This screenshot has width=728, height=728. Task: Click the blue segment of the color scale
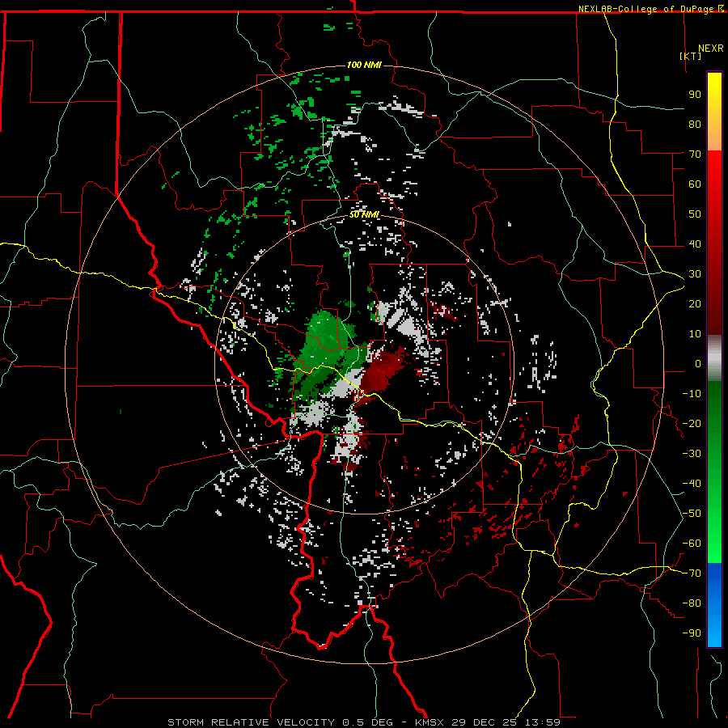click(714, 604)
